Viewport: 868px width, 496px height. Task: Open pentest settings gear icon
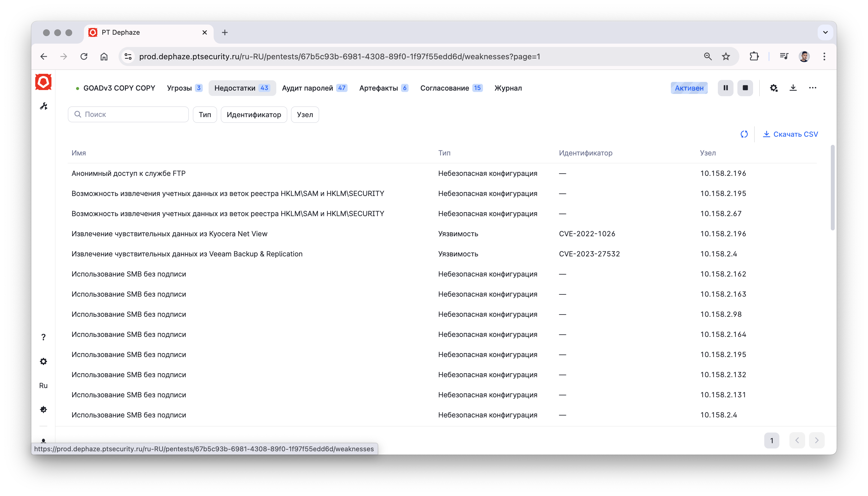(x=773, y=88)
